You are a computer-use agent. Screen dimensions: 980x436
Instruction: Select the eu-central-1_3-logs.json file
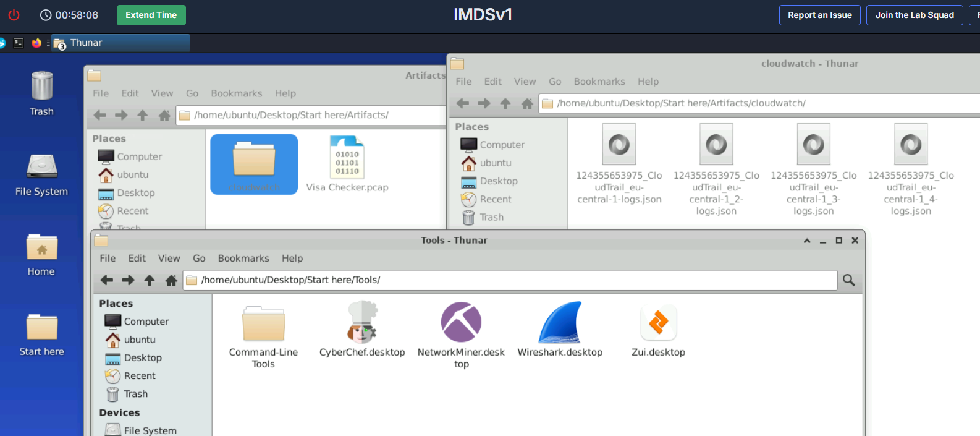click(x=813, y=169)
